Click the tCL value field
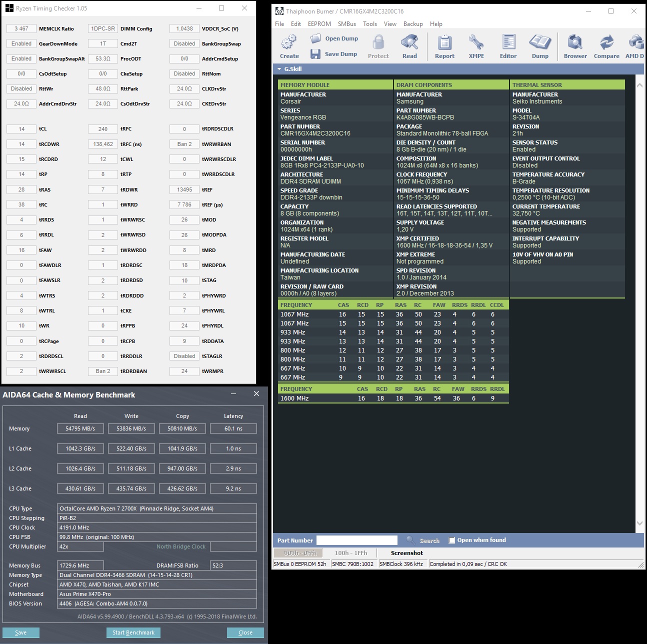The image size is (647, 644). [21, 129]
